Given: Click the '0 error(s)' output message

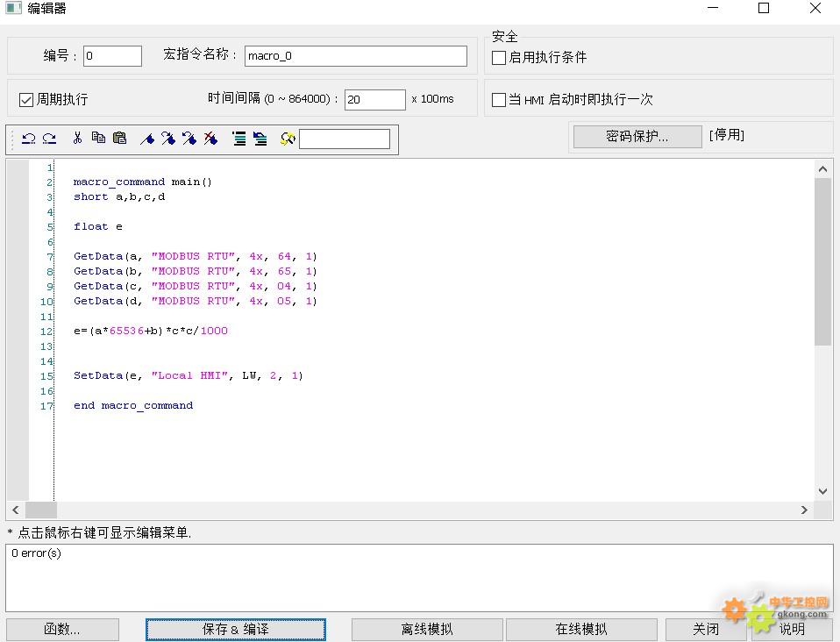Looking at the screenshot, I should pyautogui.click(x=37, y=553).
